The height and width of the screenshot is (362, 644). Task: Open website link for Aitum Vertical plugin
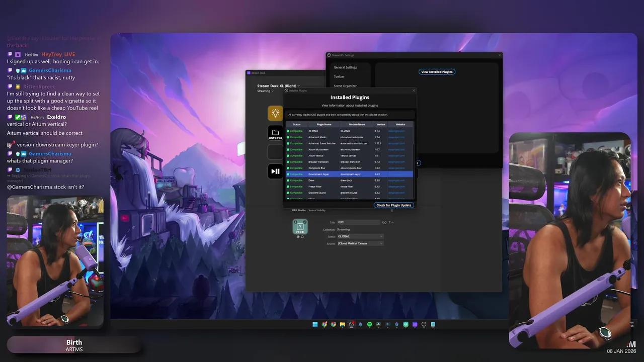396,156
